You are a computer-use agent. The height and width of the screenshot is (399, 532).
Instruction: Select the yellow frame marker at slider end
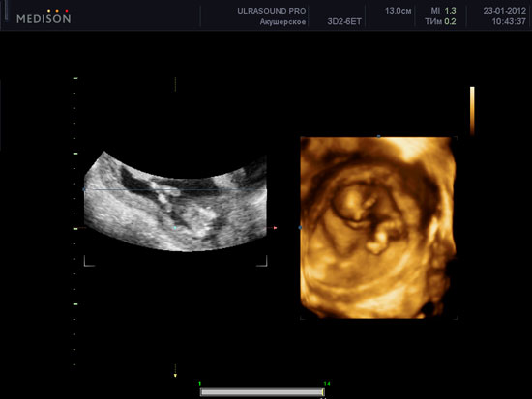pos(323,392)
